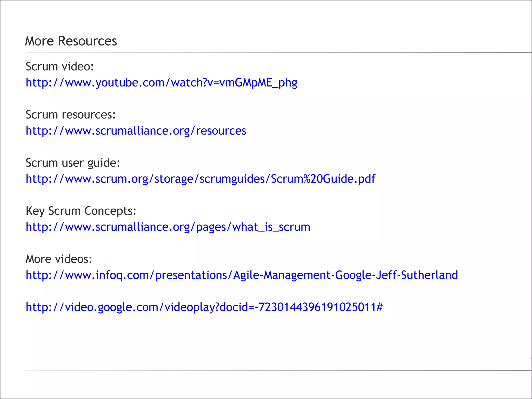The height and width of the screenshot is (399, 532).
Task: Open the infoq Jeff Sutherland presentation link
Action: coord(242,275)
